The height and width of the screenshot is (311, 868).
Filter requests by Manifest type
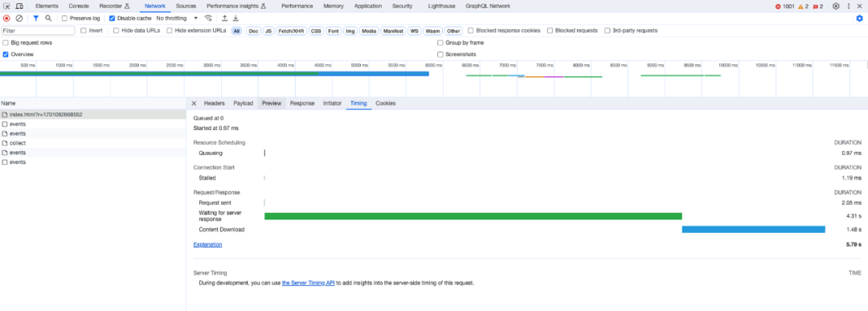[393, 31]
